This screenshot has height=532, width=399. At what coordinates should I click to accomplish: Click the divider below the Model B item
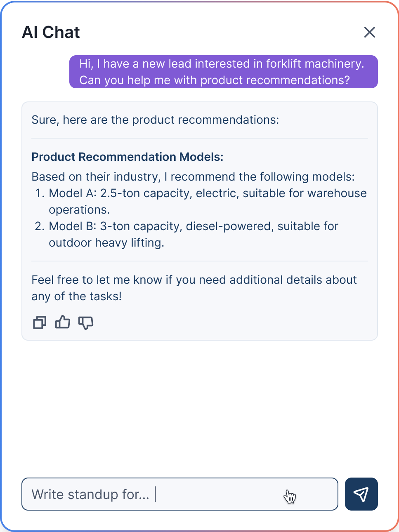pos(199,261)
